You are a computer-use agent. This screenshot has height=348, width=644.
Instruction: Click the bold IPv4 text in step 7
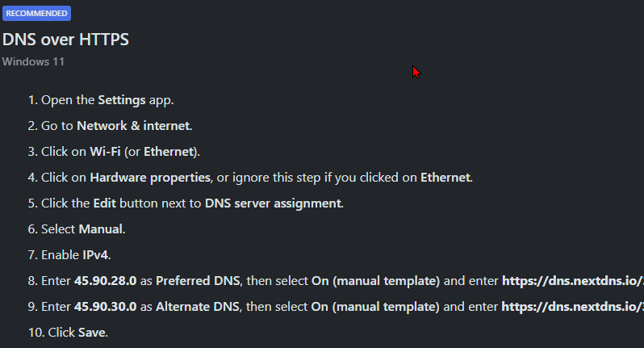tap(96, 255)
